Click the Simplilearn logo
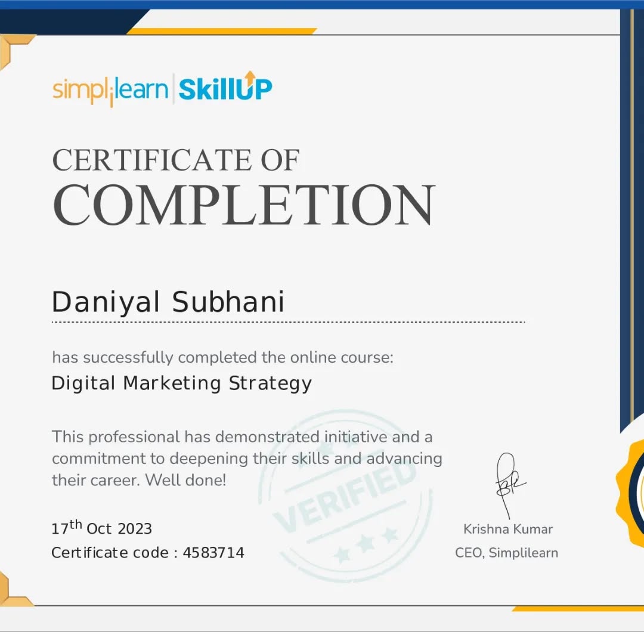The image size is (644, 644). click(x=110, y=91)
